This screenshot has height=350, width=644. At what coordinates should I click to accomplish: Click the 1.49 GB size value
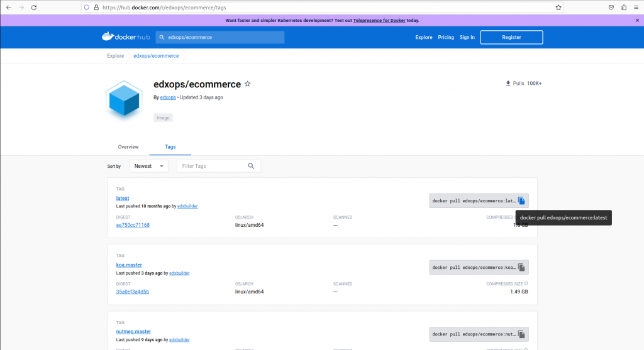tap(519, 292)
